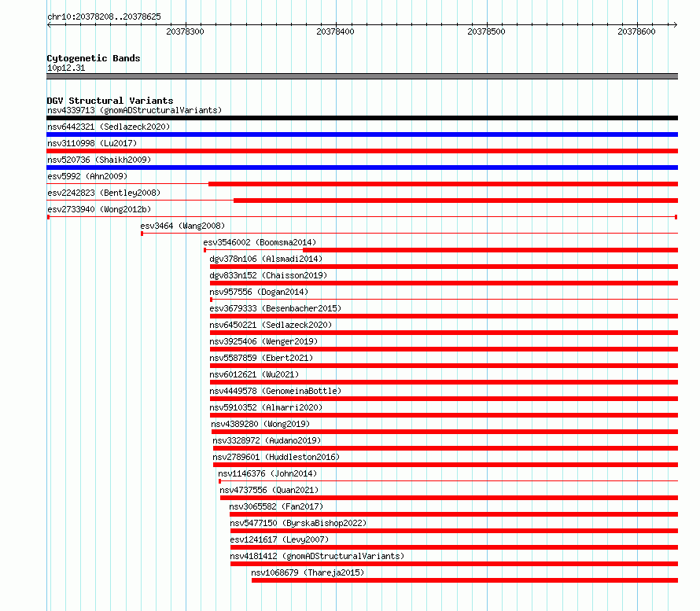
Task: Click the red dgv378n106 bar
Action: click(444, 267)
